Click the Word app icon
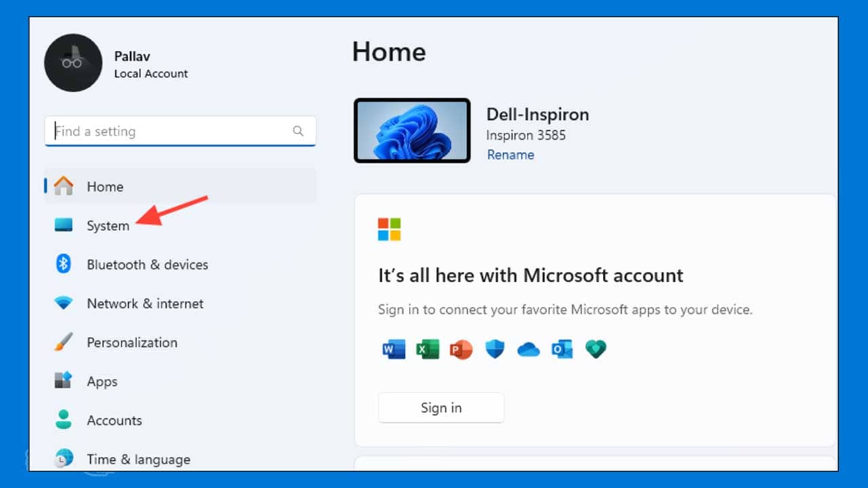The height and width of the screenshot is (488, 868). pyautogui.click(x=394, y=350)
